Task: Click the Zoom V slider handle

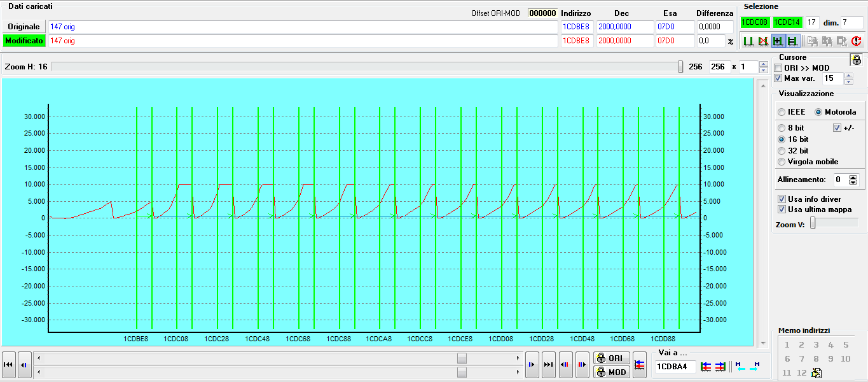Action: 813,222
